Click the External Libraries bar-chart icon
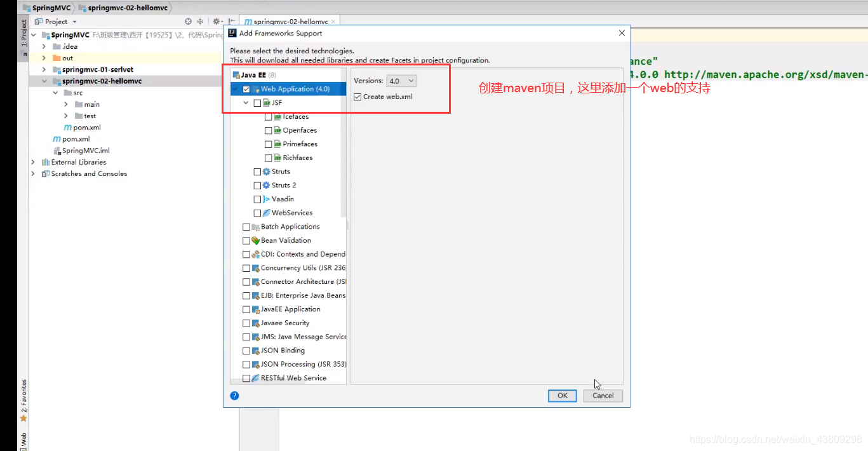868x451 pixels. pos(46,162)
